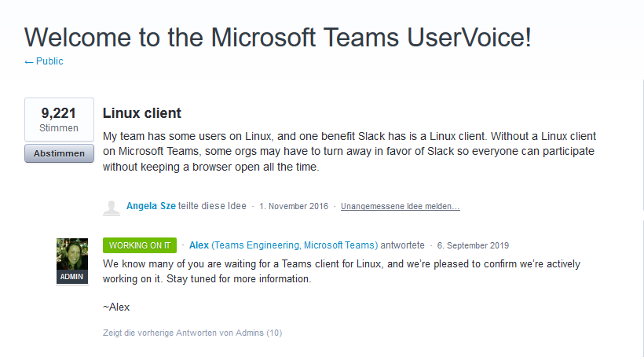
Task: Click the ADMIN label under the avatar
Action: pyautogui.click(x=72, y=277)
